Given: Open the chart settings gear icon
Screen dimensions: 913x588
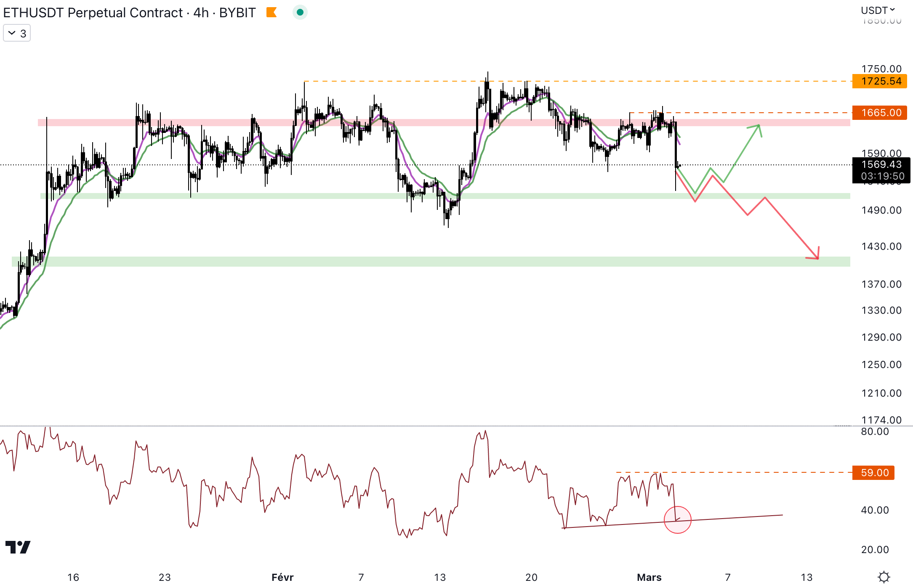Looking at the screenshot, I should [x=884, y=577].
